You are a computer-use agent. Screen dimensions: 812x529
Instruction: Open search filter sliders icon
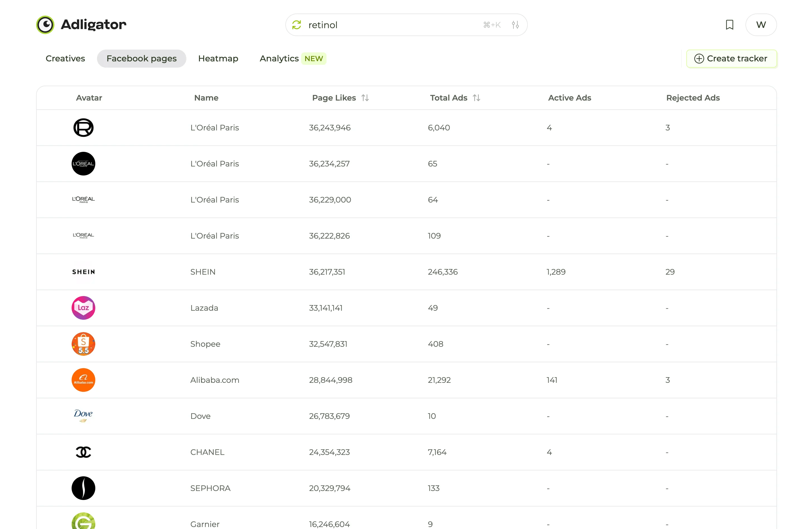point(515,25)
